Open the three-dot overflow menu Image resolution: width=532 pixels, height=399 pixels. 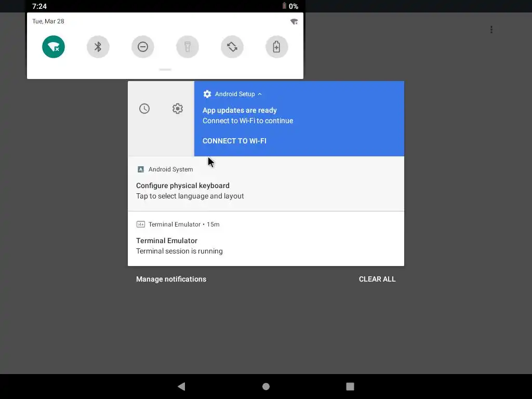tap(491, 30)
